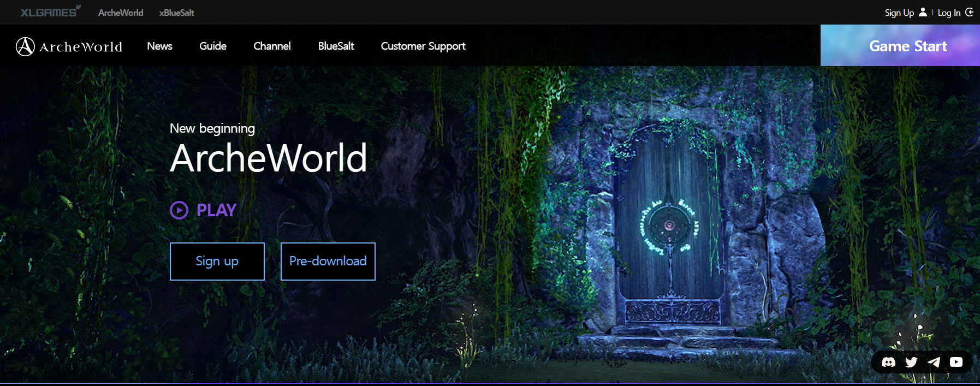
Task: Click the hero Sign up button
Action: point(217,262)
